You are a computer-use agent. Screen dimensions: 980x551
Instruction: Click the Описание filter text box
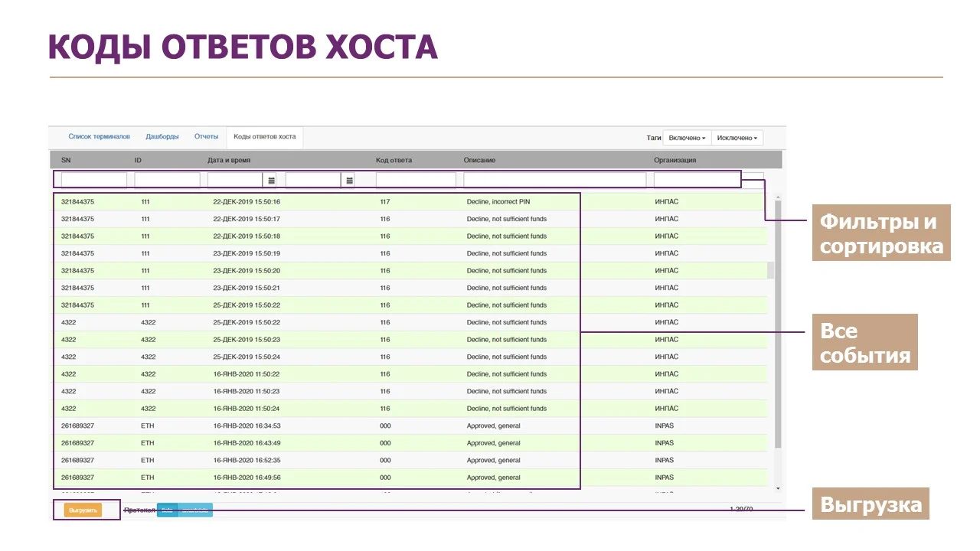[x=554, y=180]
